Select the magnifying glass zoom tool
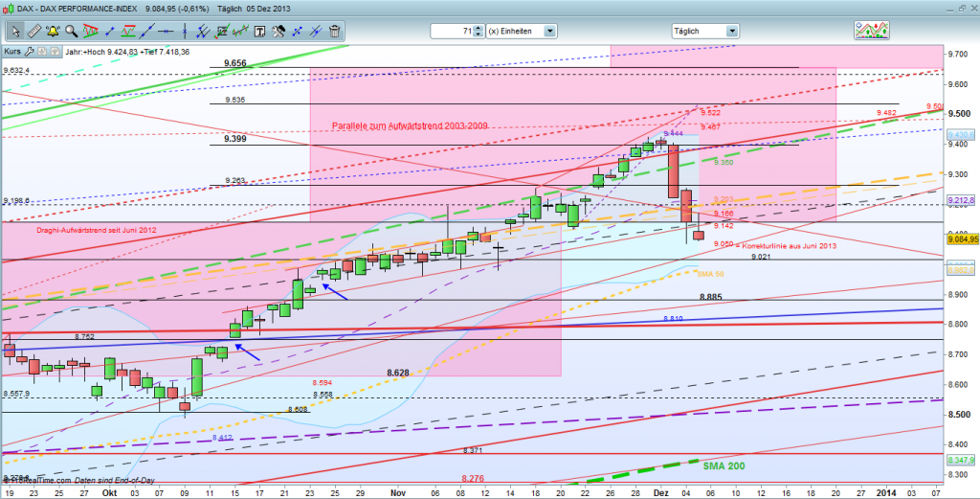980x499 pixels. [x=71, y=30]
